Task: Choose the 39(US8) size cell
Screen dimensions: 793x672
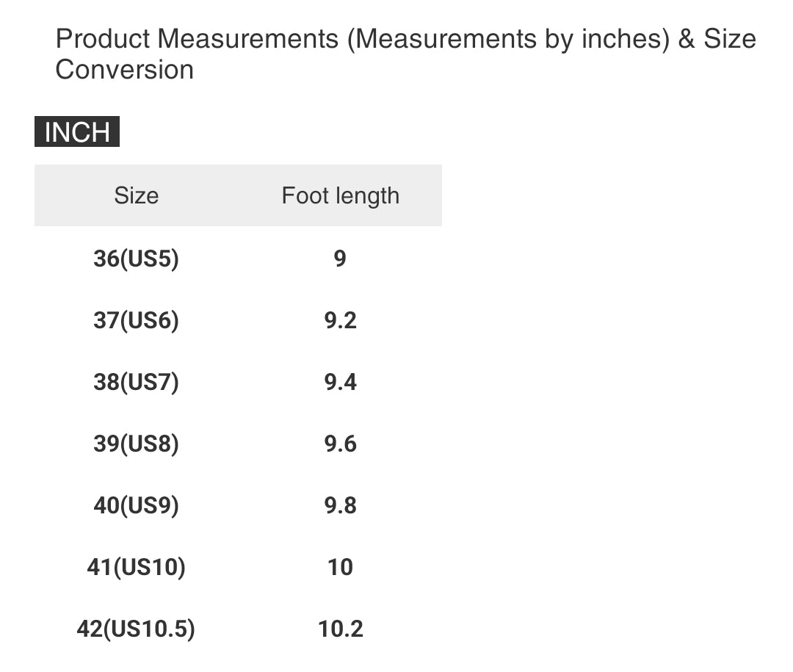Action: point(136,444)
